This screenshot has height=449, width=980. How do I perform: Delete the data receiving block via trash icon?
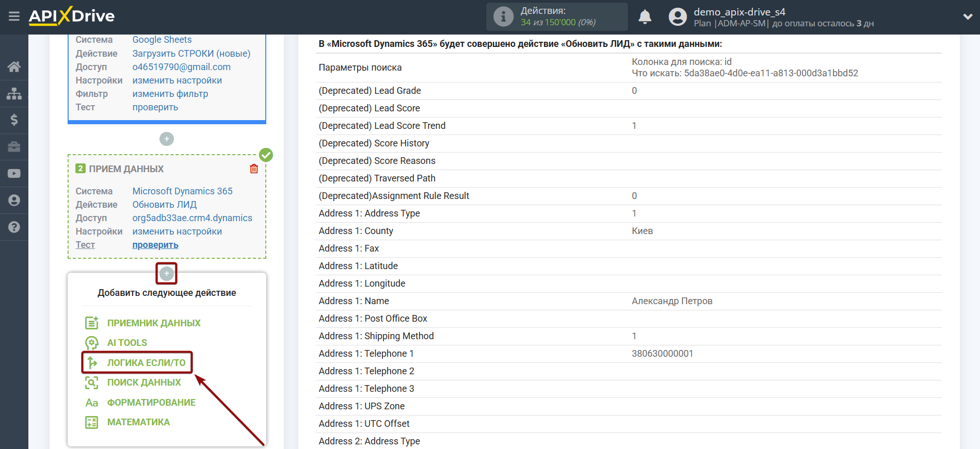point(254,169)
